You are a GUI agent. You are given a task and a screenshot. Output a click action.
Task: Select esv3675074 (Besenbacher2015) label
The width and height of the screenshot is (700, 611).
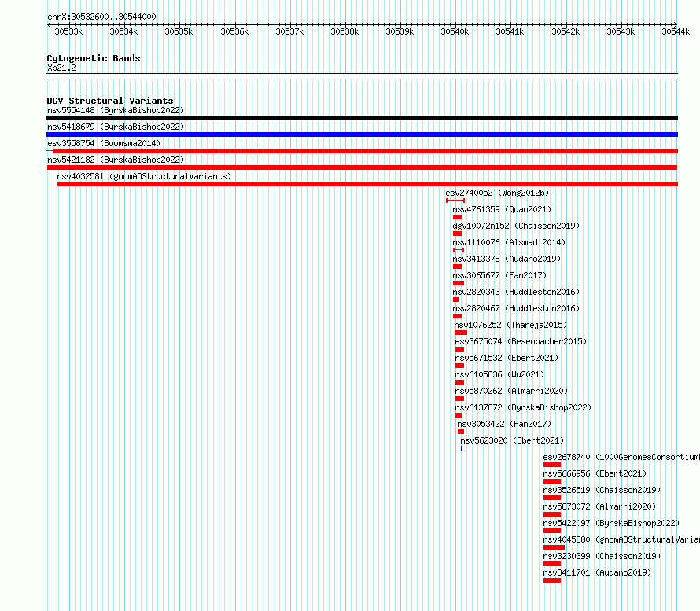click(521, 341)
